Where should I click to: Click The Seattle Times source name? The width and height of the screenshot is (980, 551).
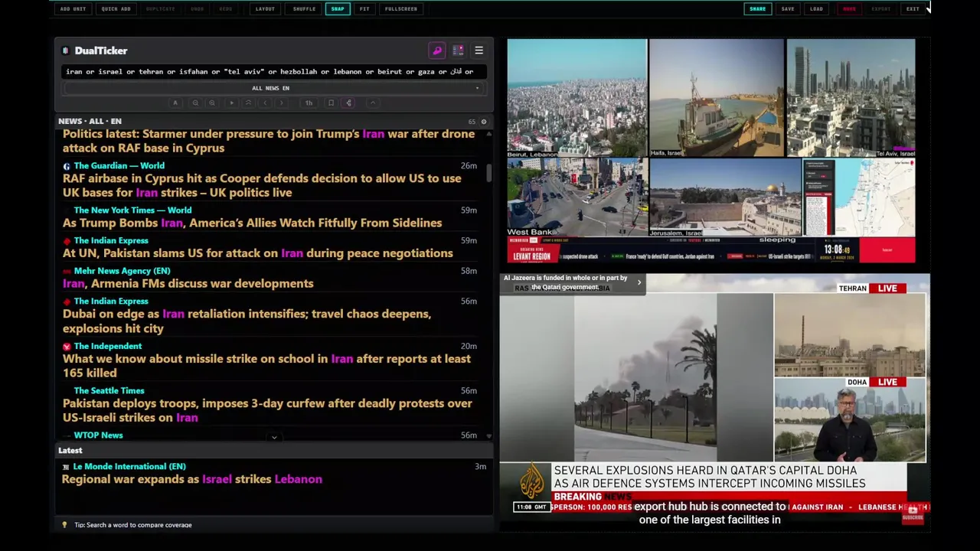click(x=109, y=391)
